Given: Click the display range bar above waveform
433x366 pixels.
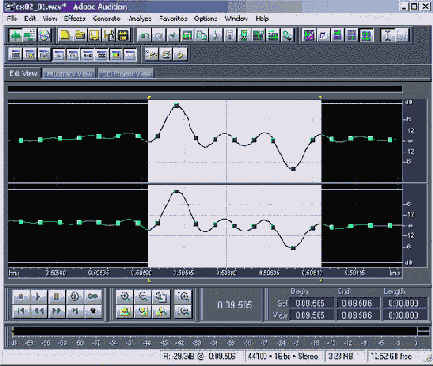Looking at the screenshot, I should click(x=205, y=89).
